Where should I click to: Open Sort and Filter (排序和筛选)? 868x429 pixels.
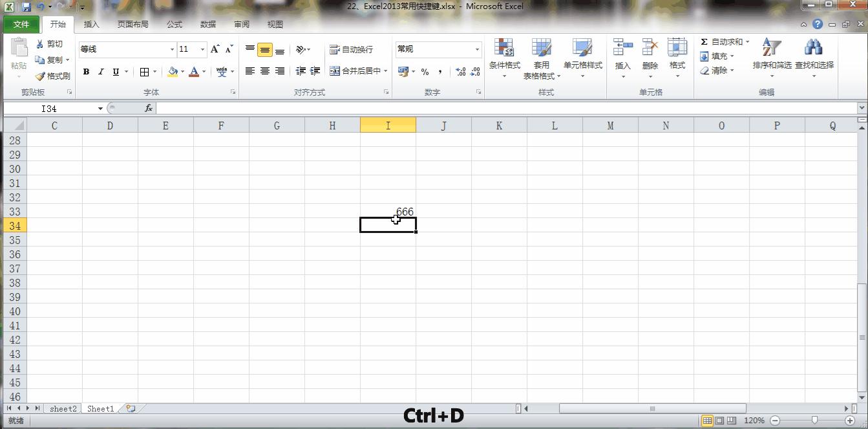(x=772, y=58)
